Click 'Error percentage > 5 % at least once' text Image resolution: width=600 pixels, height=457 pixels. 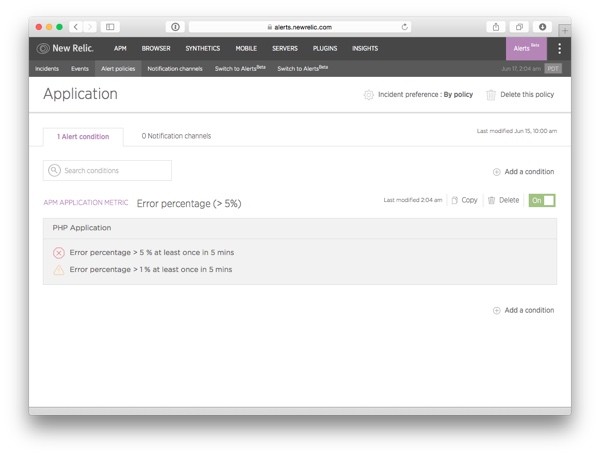(152, 253)
